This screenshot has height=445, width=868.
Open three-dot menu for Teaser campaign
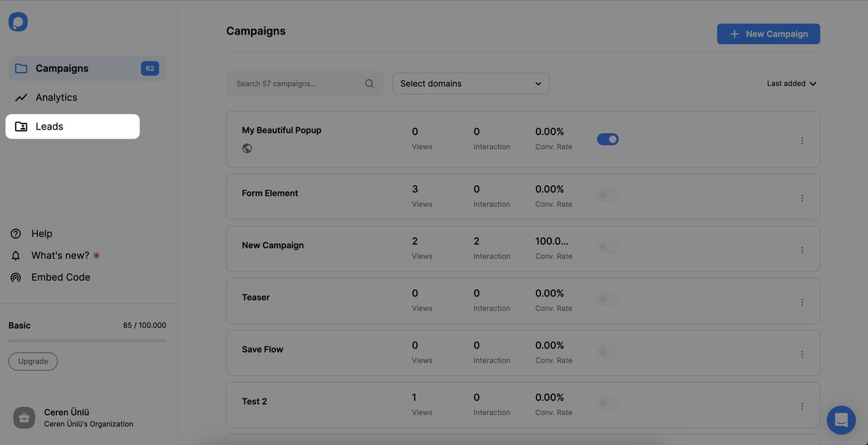pyautogui.click(x=802, y=303)
